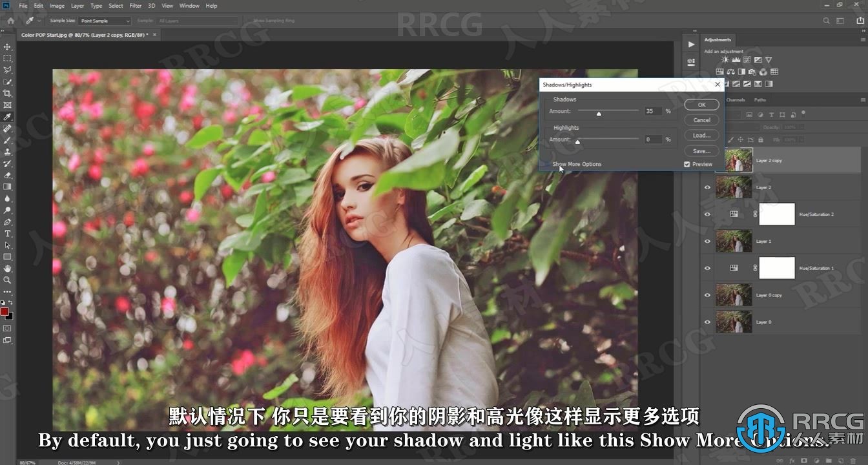Image resolution: width=868 pixels, height=465 pixels.
Task: Hide Layer 1 visibility eye
Action: point(707,242)
